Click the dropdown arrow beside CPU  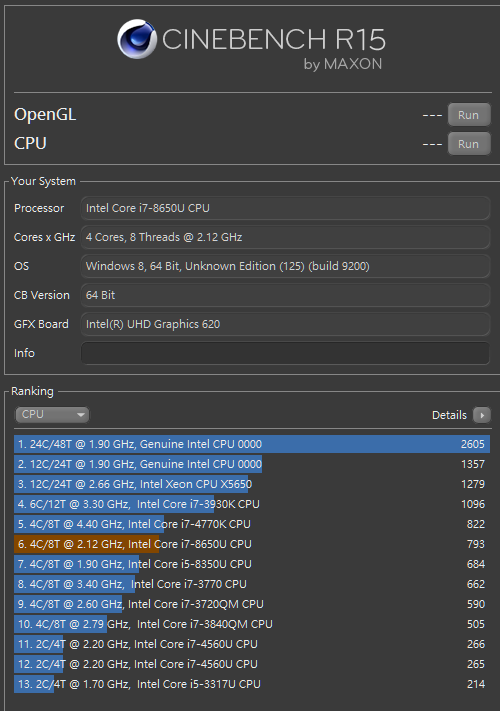pyautogui.click(x=81, y=414)
